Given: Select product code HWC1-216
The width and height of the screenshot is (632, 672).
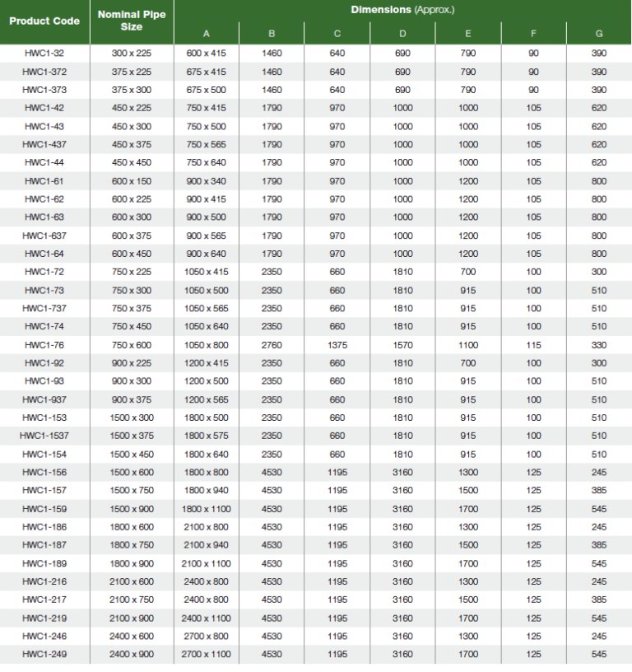Looking at the screenshot, I should pos(44,581).
